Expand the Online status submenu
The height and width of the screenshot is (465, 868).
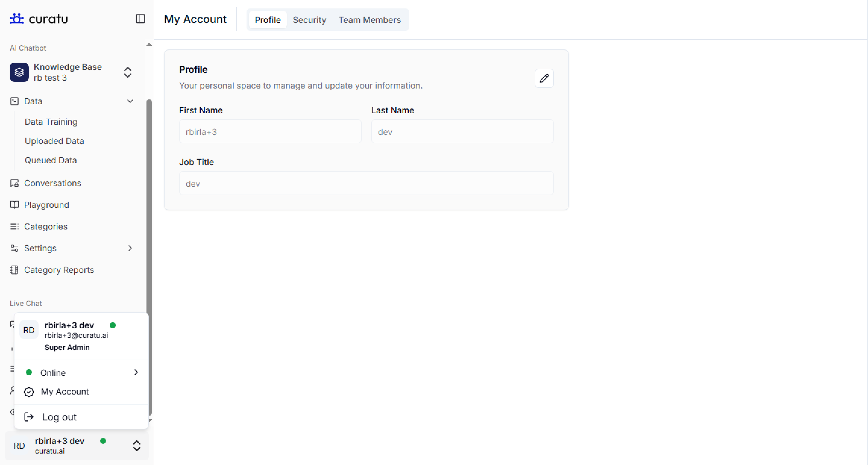pos(136,373)
